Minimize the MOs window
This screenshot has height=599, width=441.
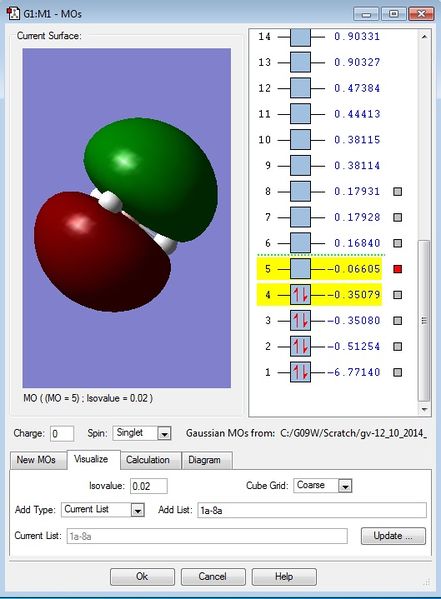coord(366,14)
